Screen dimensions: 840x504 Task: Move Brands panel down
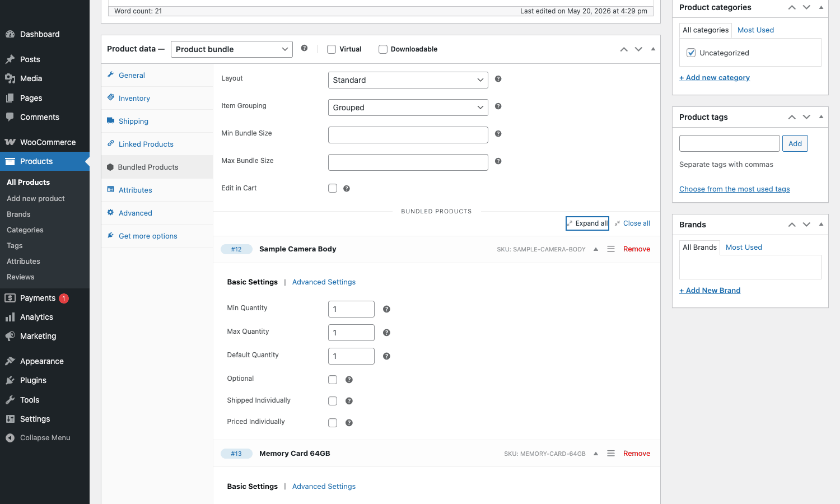pos(806,225)
